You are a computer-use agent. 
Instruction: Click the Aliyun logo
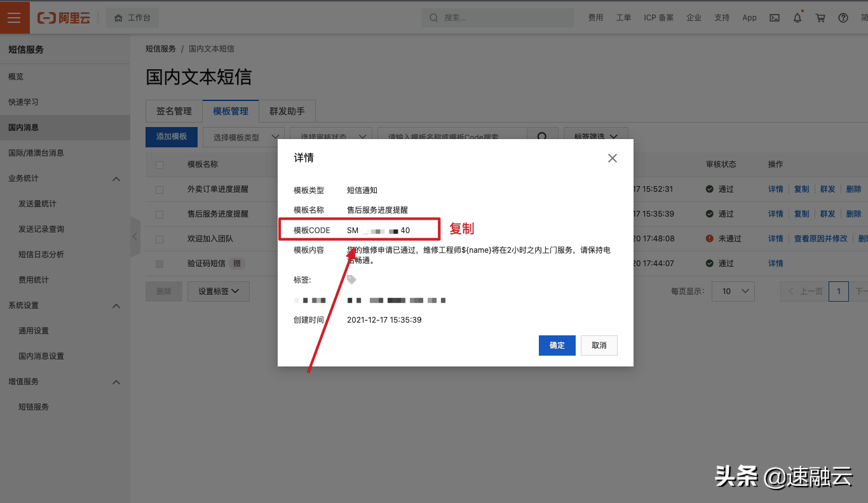tap(64, 18)
